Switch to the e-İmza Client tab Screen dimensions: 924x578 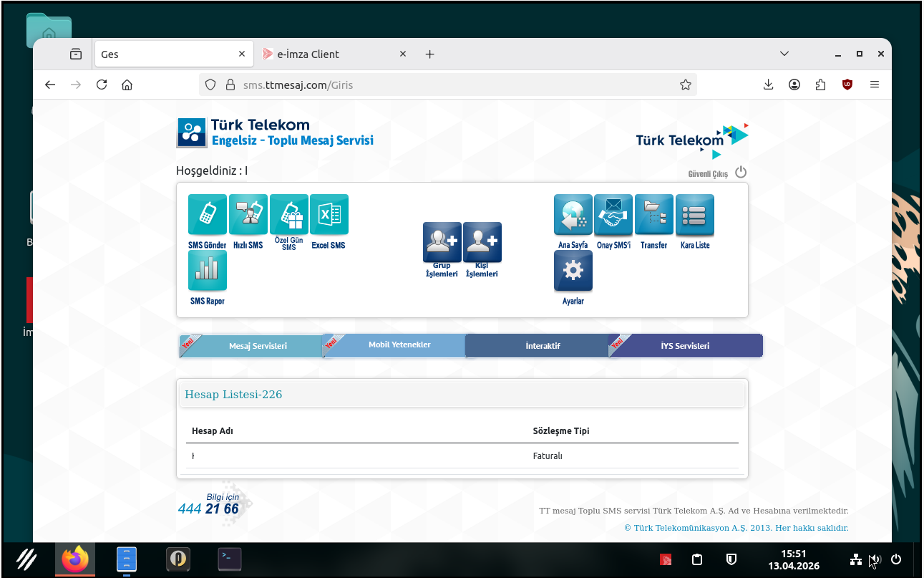coord(334,54)
